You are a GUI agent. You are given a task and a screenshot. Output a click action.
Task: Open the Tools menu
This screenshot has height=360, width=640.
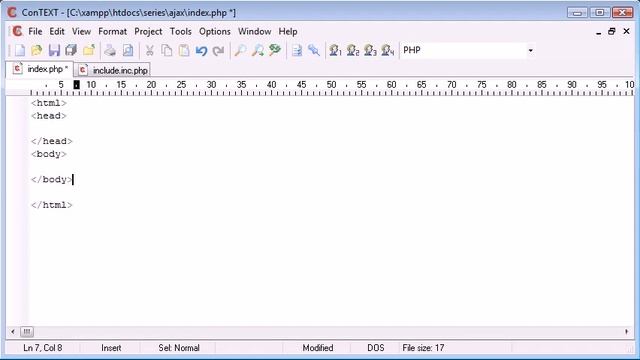pyautogui.click(x=180, y=31)
